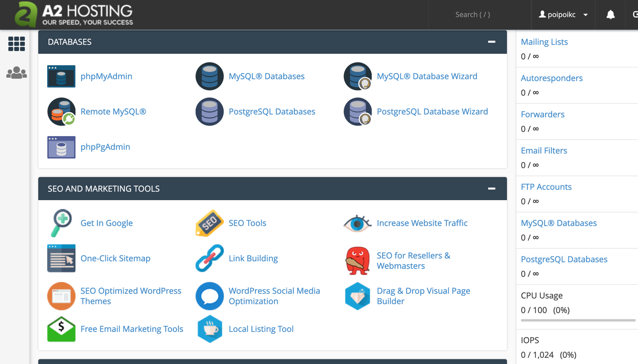This screenshot has height=364, width=638.
Task: Click the notification bell icon
Action: pos(610,15)
